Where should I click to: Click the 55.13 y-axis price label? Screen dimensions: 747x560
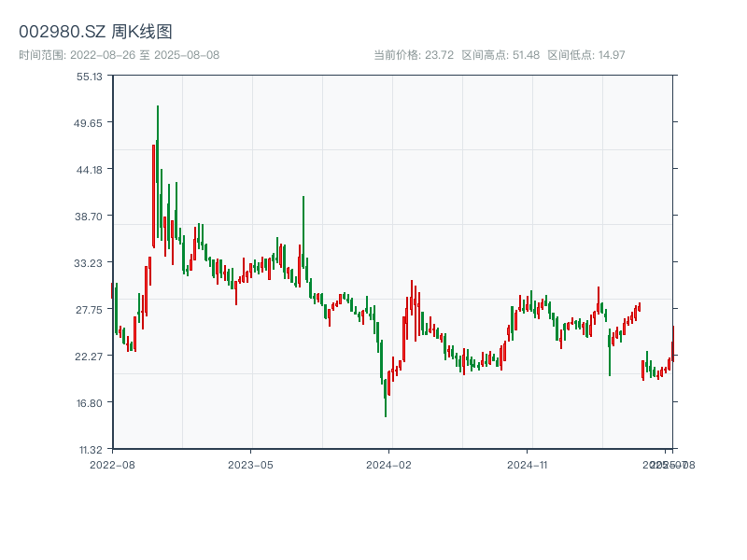pyautogui.click(x=90, y=77)
